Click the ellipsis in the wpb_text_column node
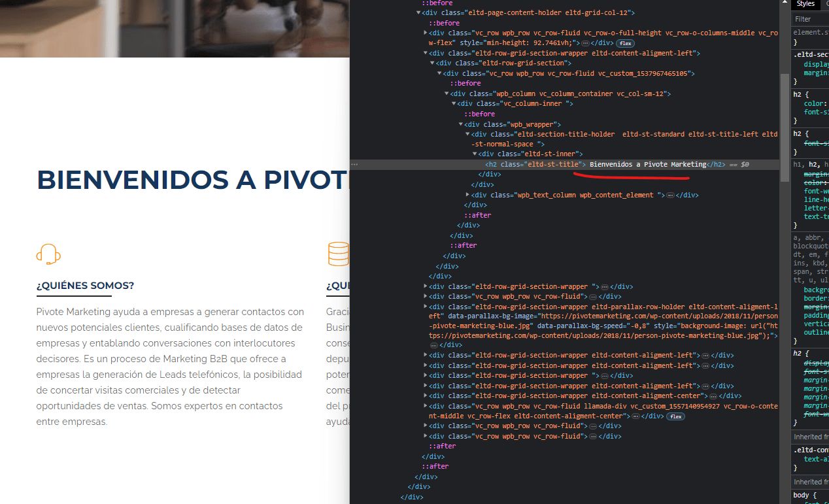The height and width of the screenshot is (504, 829). pos(669,195)
